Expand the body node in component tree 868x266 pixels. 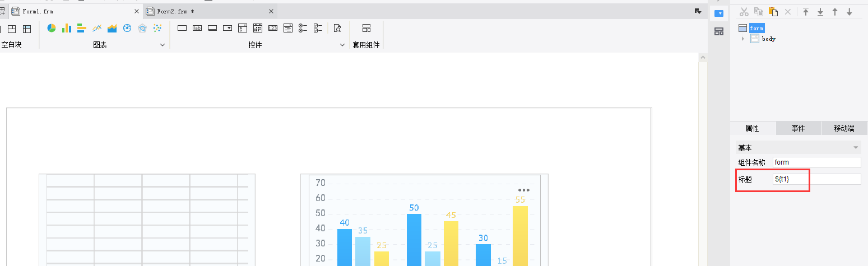743,39
